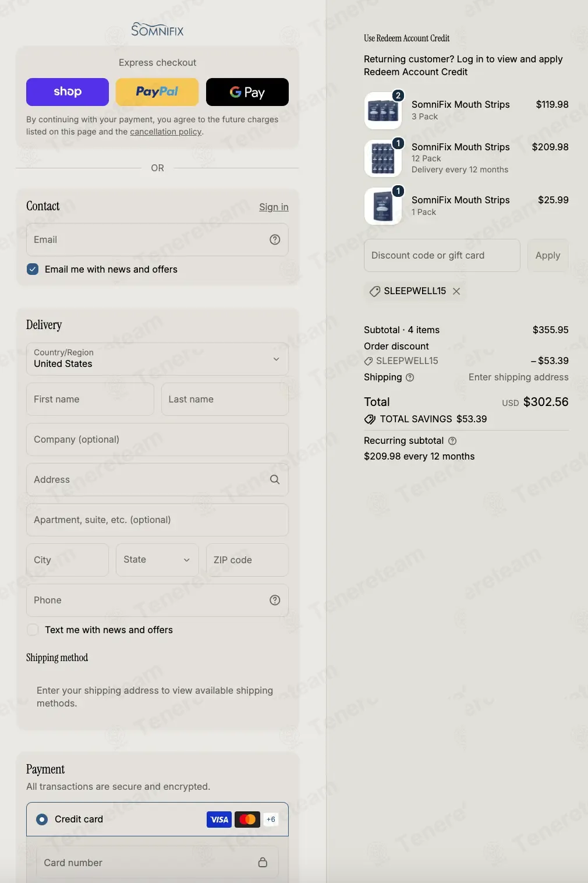Focus the Email input field

157,239
